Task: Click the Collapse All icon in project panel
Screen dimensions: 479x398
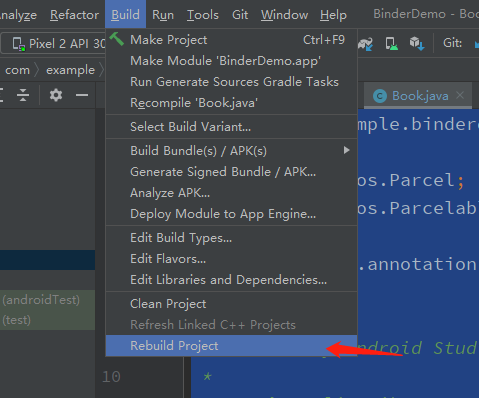Action: [23, 95]
